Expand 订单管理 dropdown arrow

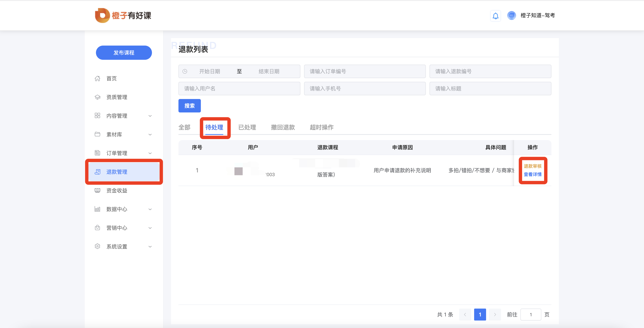pyautogui.click(x=150, y=153)
